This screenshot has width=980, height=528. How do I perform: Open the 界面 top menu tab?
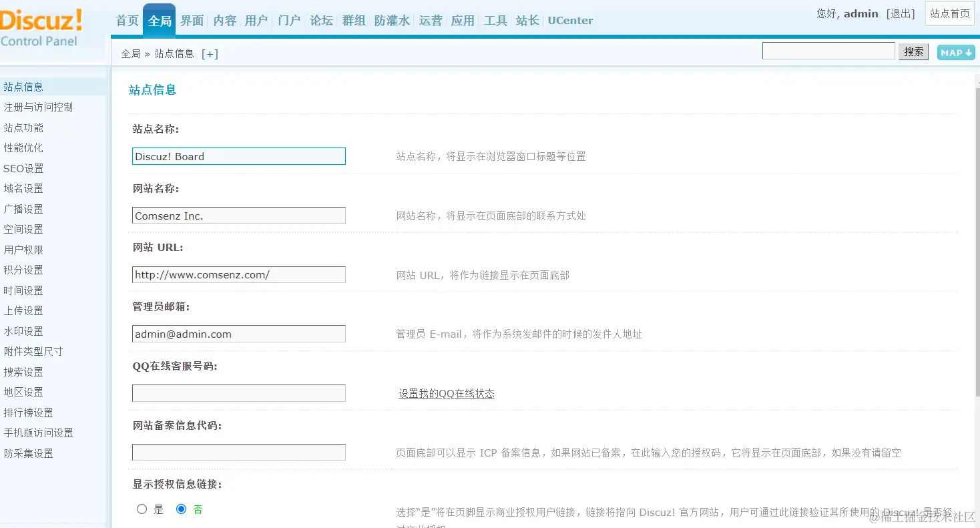coord(192,21)
